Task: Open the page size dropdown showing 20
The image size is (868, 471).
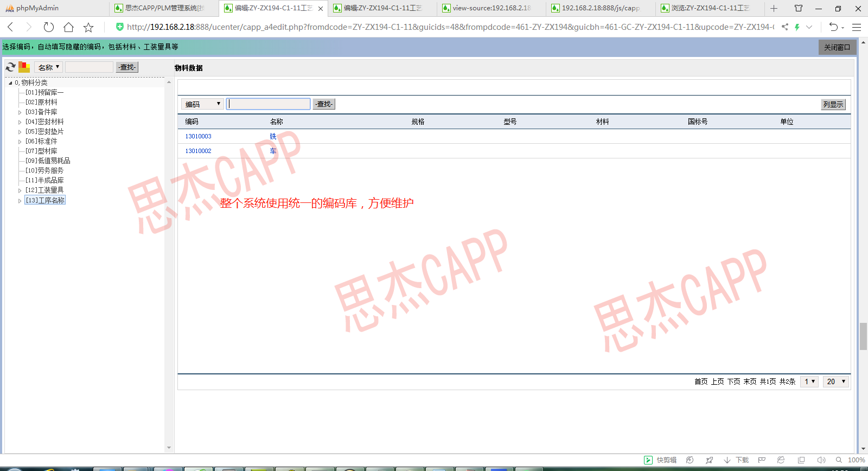Action: click(835, 381)
